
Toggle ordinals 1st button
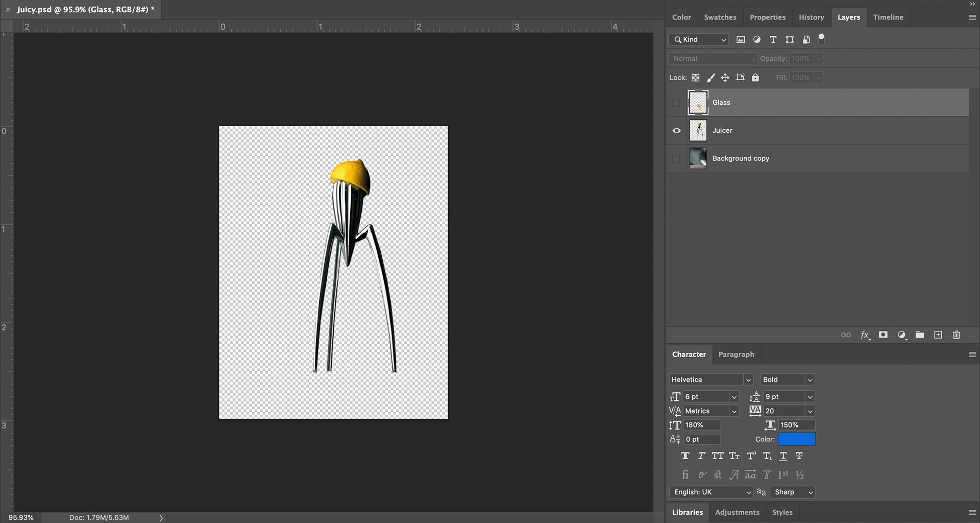[783, 474]
